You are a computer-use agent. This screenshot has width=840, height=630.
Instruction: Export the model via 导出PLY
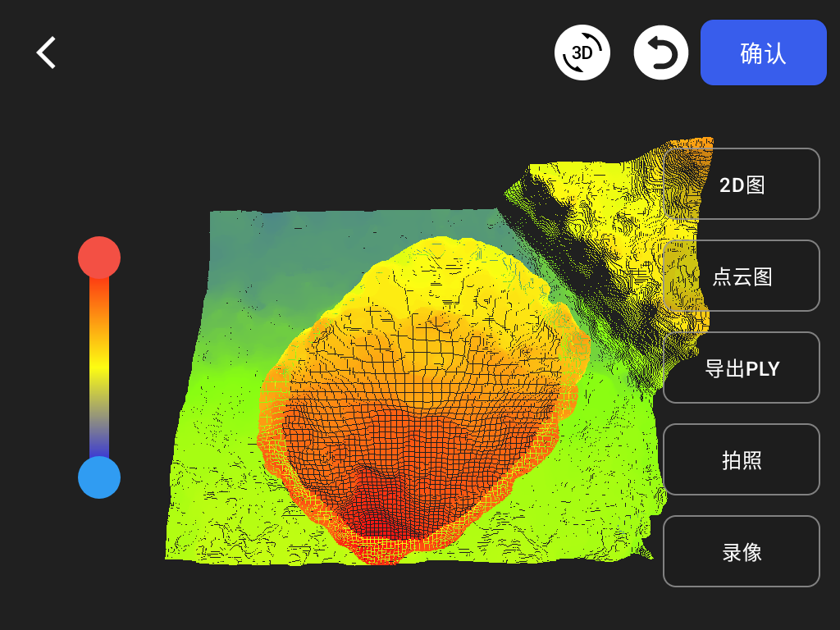coord(742,368)
